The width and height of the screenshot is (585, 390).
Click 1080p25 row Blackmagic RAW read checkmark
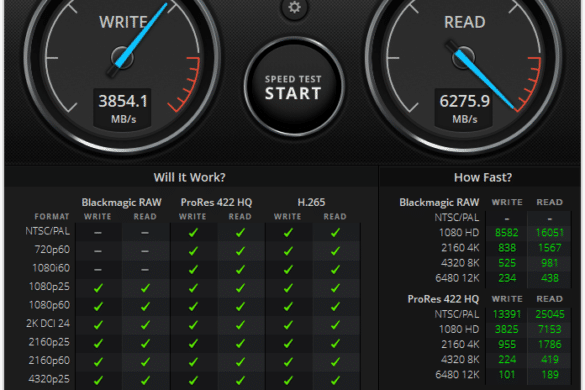pyautogui.click(x=145, y=288)
